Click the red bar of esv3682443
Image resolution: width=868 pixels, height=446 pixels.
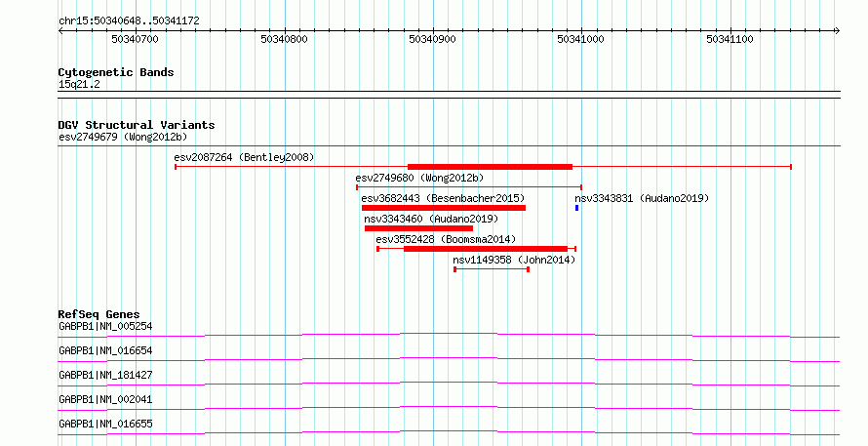point(444,208)
